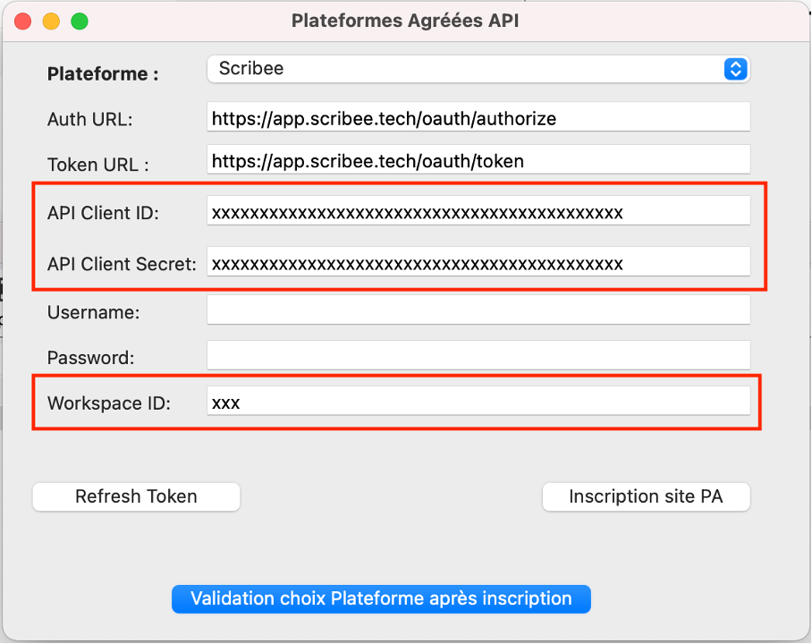This screenshot has width=812, height=644.
Task: Click into the Token URL field
Action: (478, 159)
